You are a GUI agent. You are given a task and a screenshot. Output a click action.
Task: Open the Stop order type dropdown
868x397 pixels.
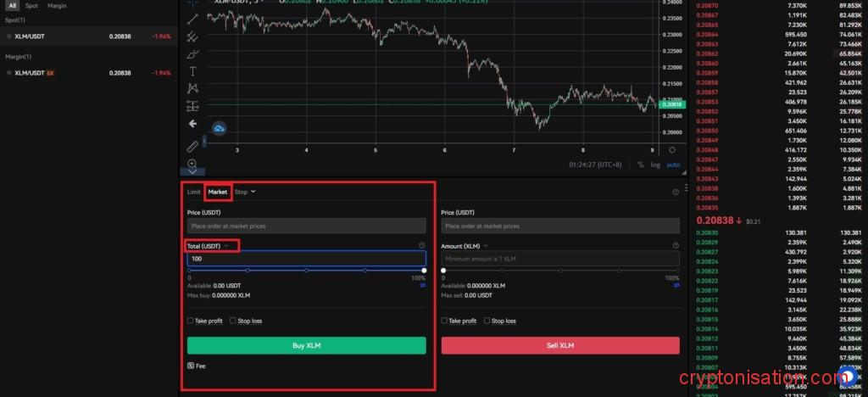click(245, 192)
